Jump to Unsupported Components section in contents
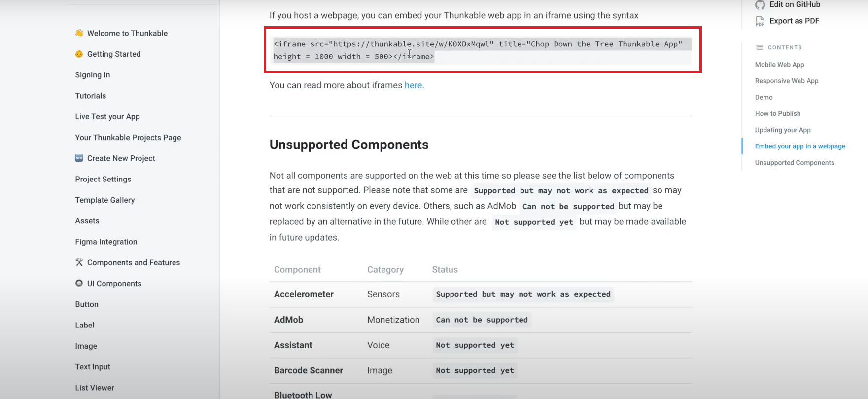Viewport: 868px width, 399px height. (x=795, y=163)
